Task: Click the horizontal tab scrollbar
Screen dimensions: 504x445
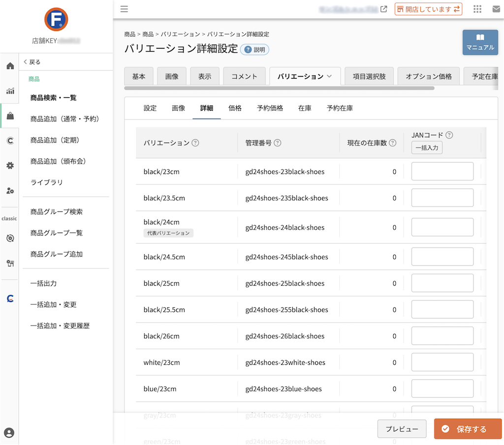Action: [x=280, y=88]
